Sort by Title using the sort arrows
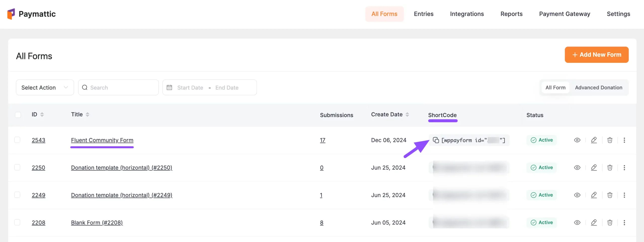 pyautogui.click(x=87, y=115)
